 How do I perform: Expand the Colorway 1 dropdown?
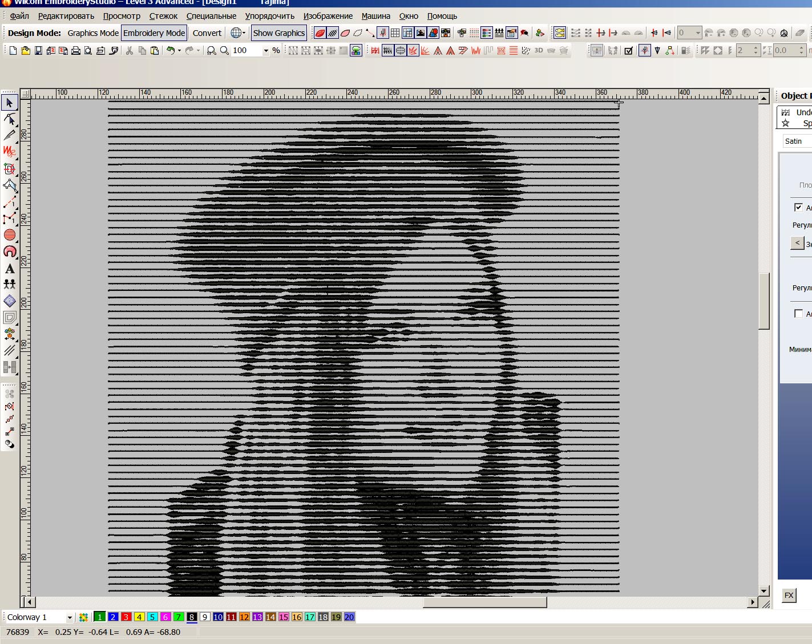[70, 617]
